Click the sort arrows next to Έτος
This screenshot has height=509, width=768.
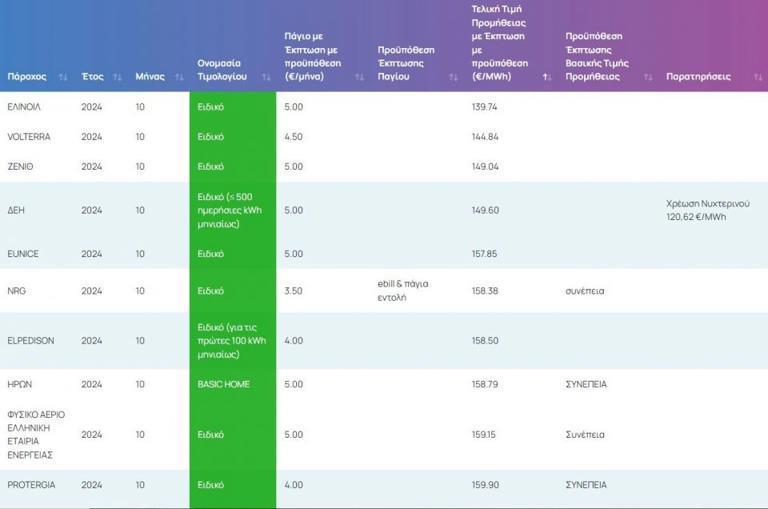[117, 77]
